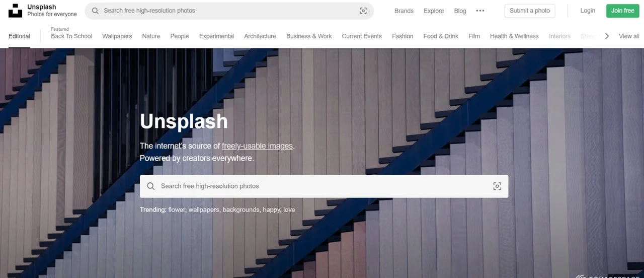Select the Editorial tab
The image size is (644, 278).
point(19,36)
